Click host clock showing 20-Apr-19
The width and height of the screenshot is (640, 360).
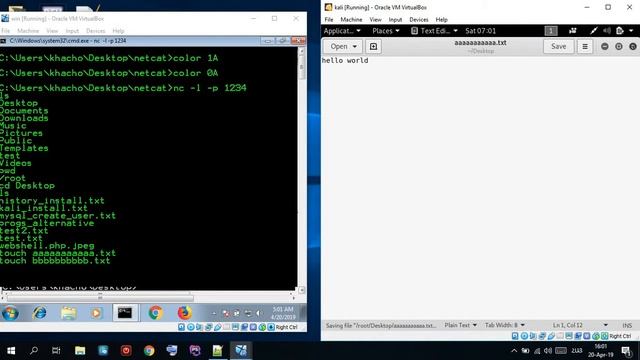click(600, 351)
